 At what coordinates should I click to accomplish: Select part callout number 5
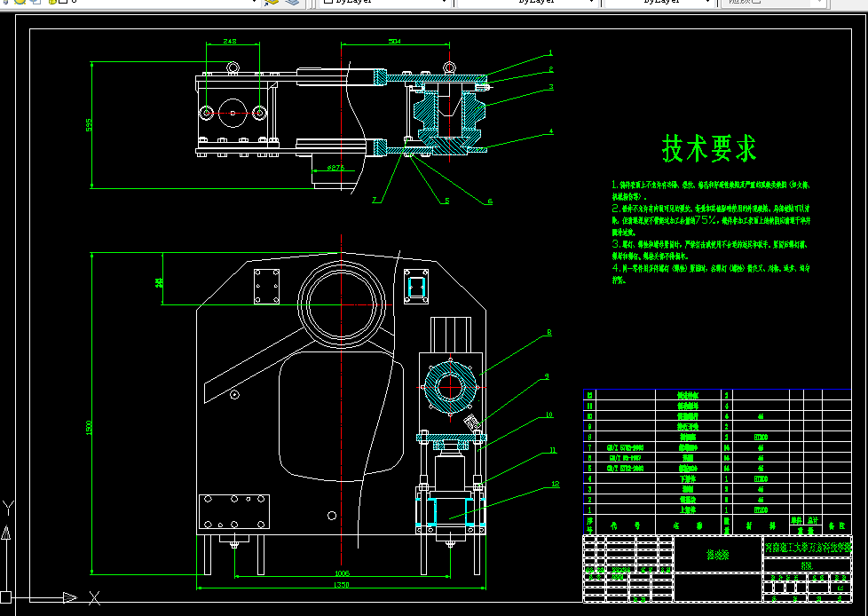coord(446,201)
